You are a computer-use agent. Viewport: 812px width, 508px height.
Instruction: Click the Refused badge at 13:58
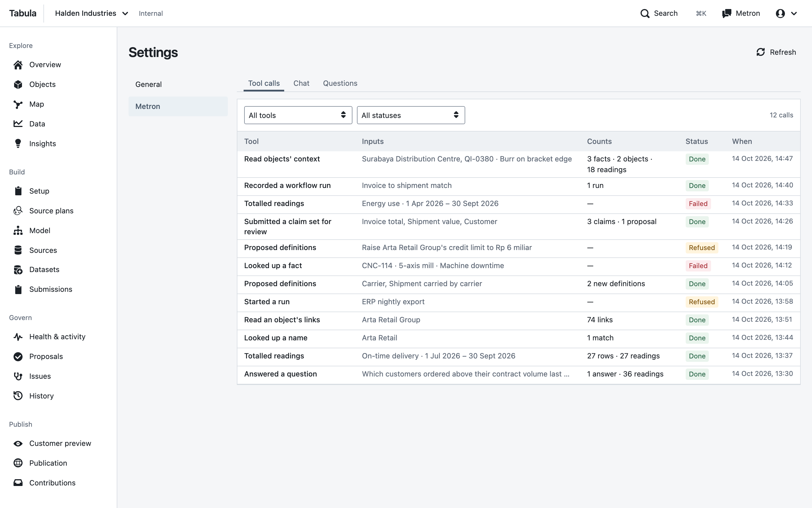point(701,302)
